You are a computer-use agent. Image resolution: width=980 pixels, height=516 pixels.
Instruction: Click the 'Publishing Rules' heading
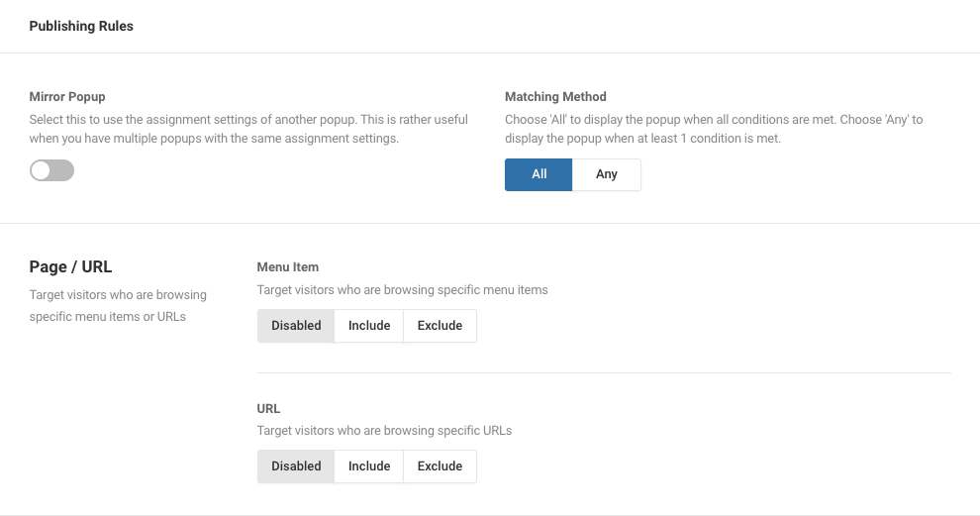click(81, 27)
